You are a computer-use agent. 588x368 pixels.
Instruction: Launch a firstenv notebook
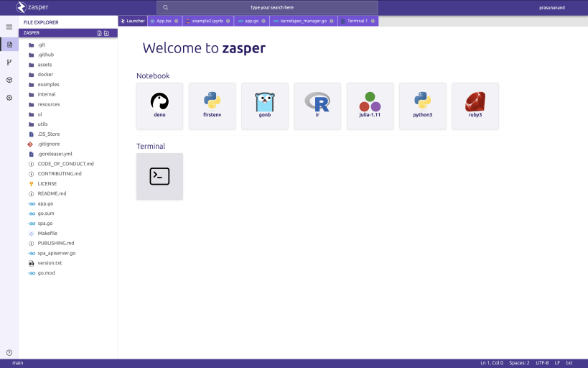(213, 106)
